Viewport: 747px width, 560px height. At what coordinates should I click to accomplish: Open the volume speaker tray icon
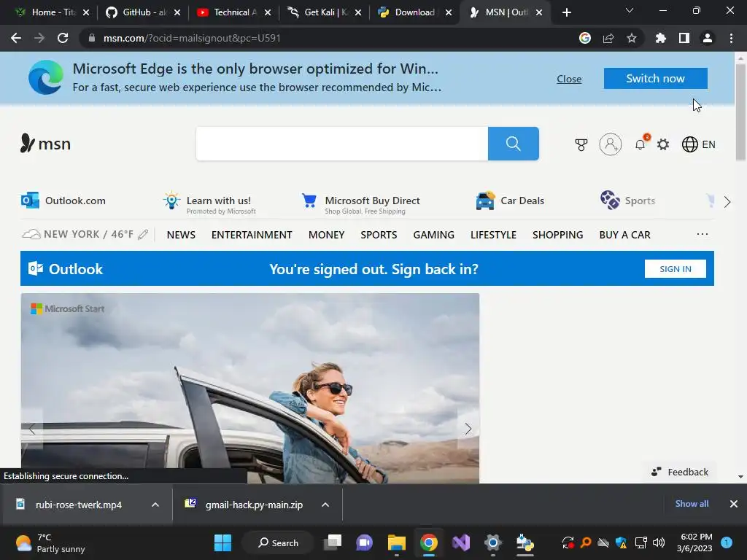pyautogui.click(x=659, y=542)
